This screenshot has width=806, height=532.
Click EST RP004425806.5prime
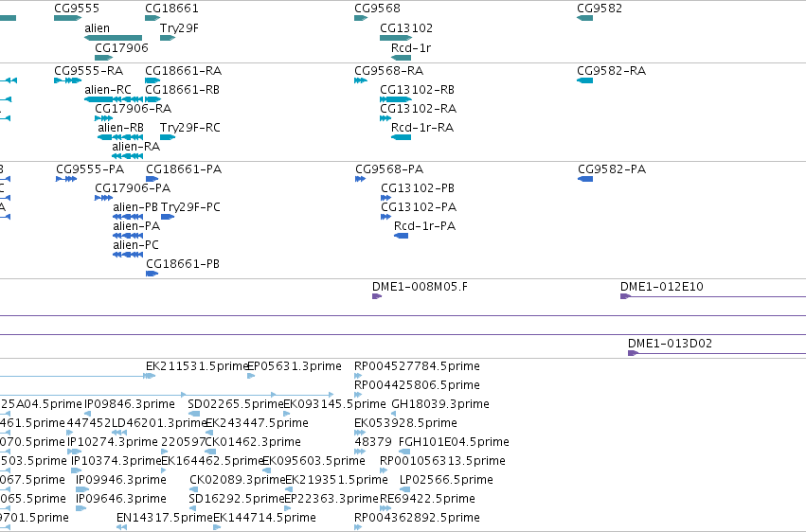pos(358,395)
